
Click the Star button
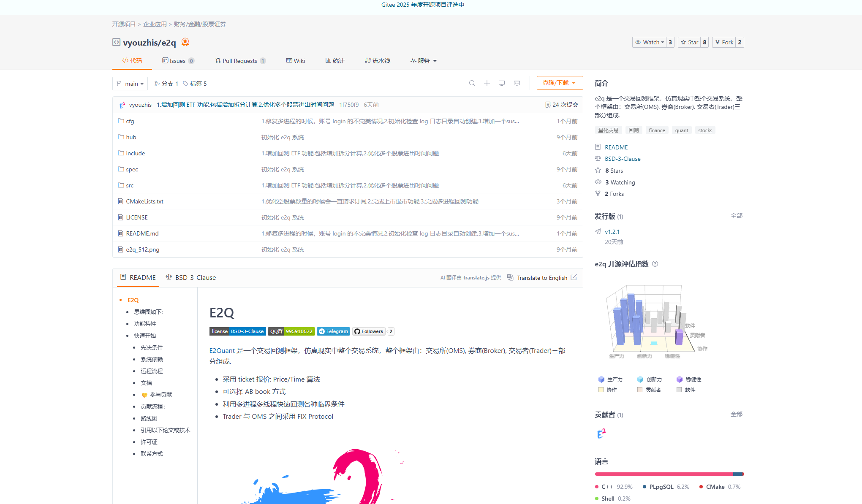689,42
